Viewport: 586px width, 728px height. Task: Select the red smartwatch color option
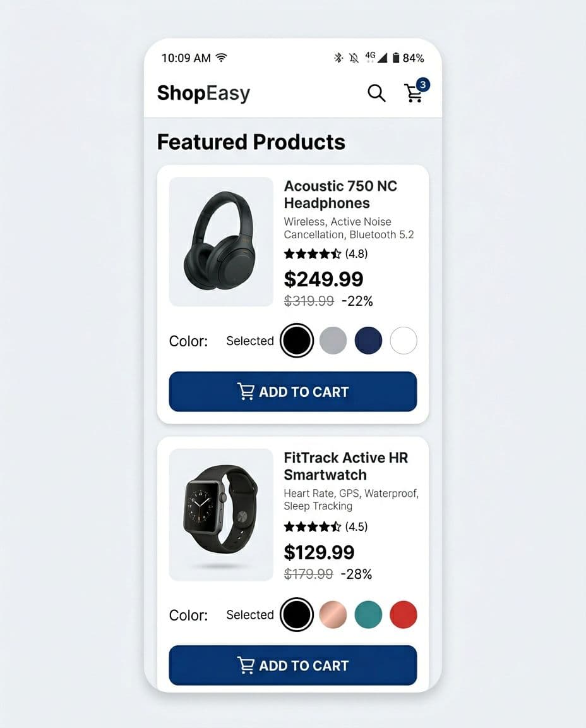click(404, 614)
